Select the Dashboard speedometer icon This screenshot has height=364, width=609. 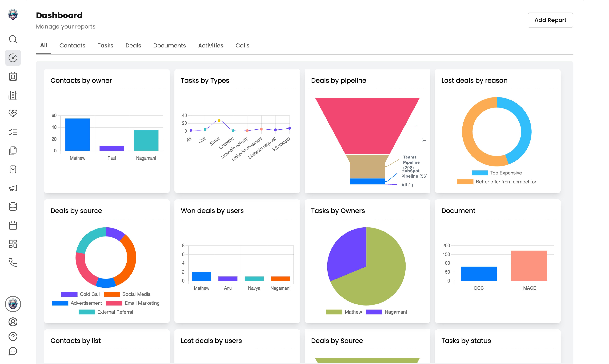click(13, 58)
